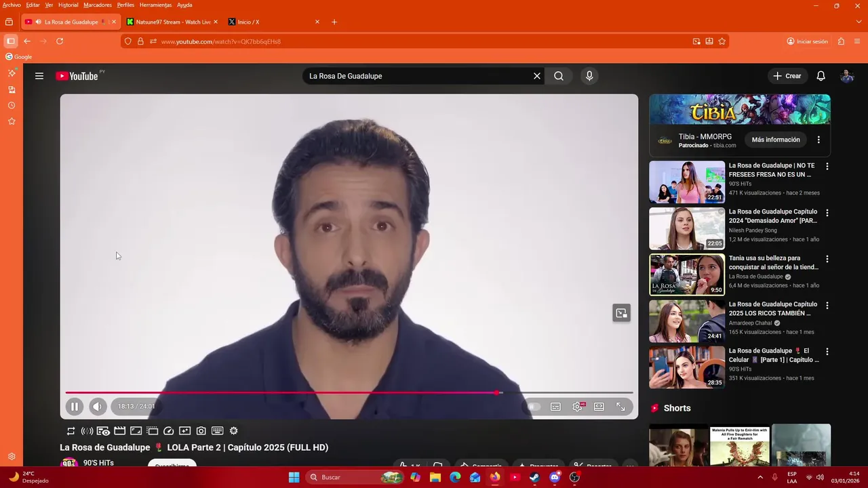Open sidebar settings gear
Screen dimensions: 868x488
[12, 456]
